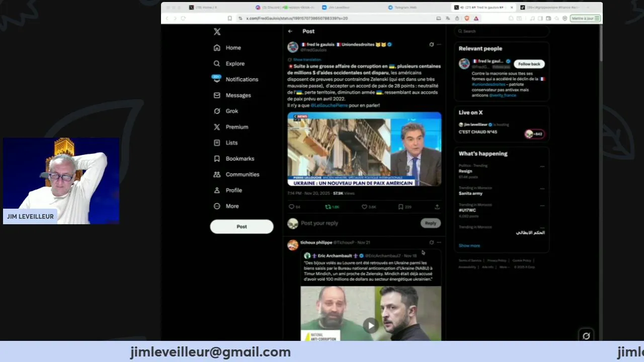The height and width of the screenshot is (362, 644).
Task: Open Bookmarks in the sidebar
Action: [x=233, y=159]
